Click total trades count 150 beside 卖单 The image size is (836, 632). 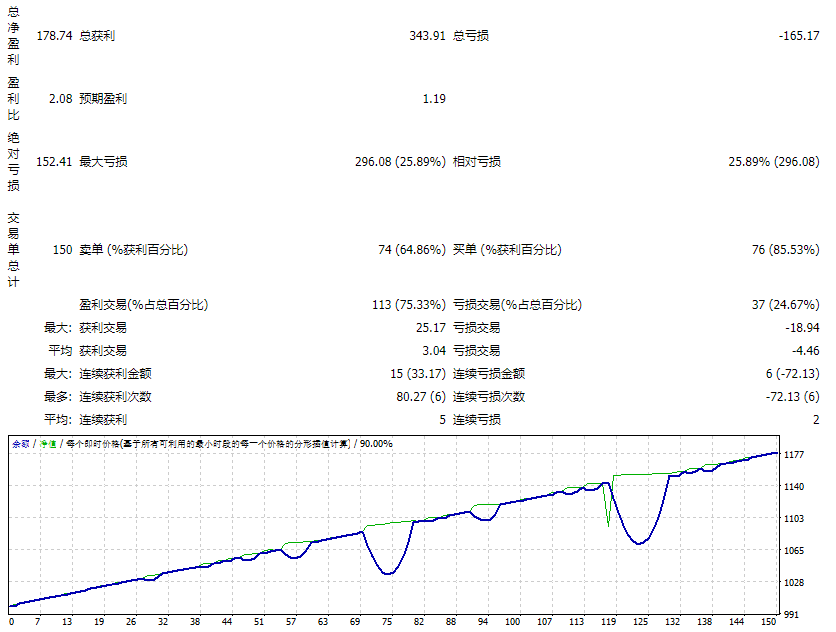pyautogui.click(x=62, y=250)
